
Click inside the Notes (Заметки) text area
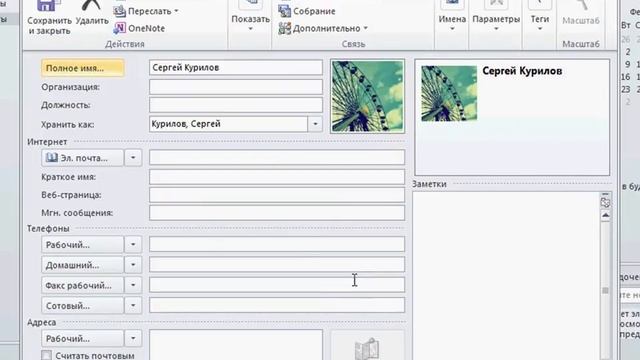point(506,276)
